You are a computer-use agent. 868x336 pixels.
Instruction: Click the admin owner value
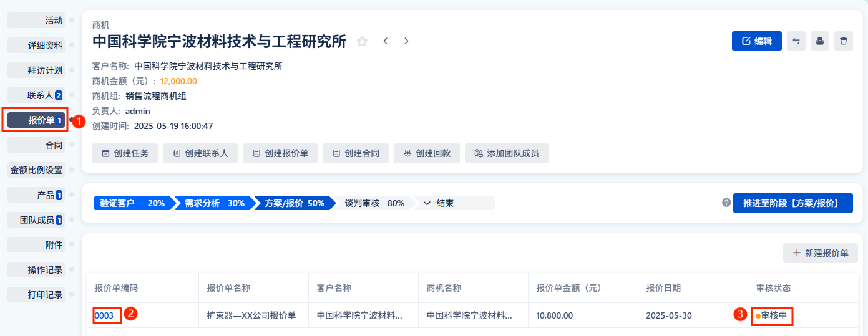click(138, 111)
